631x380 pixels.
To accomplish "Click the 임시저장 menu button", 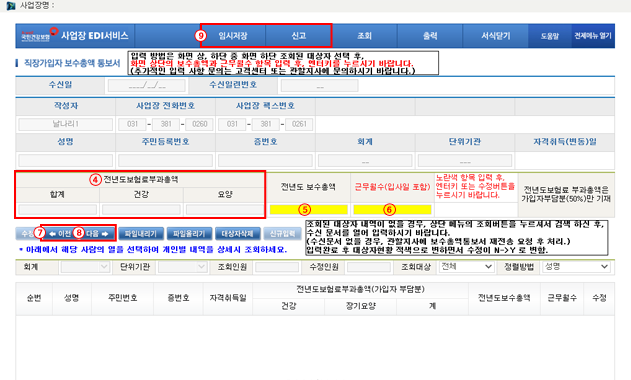I will click(233, 36).
